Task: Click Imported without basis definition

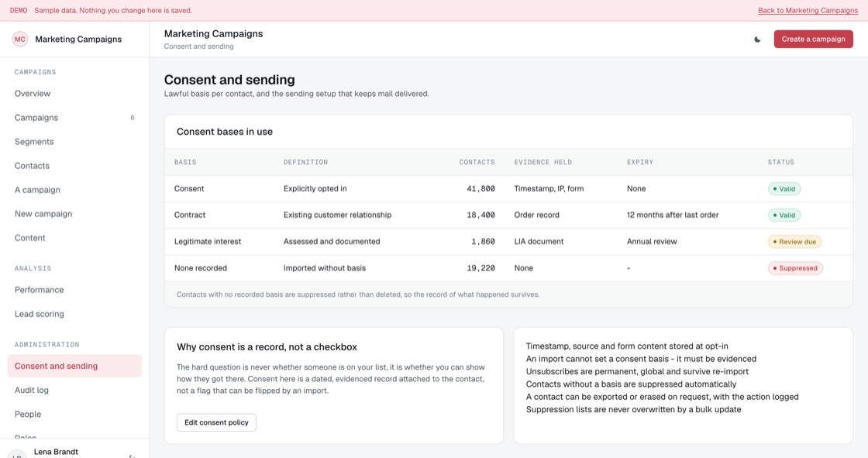Action: 325,268
